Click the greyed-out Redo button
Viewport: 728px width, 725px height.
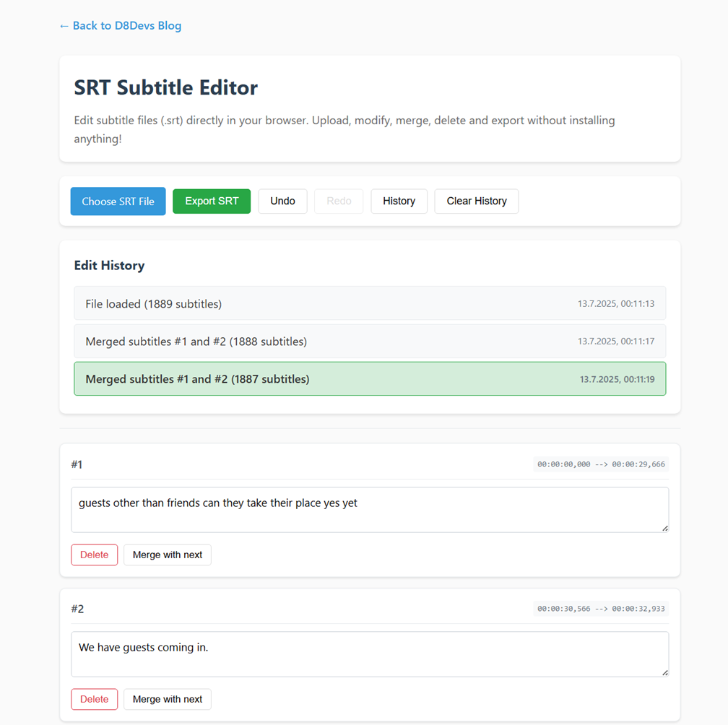coord(339,201)
